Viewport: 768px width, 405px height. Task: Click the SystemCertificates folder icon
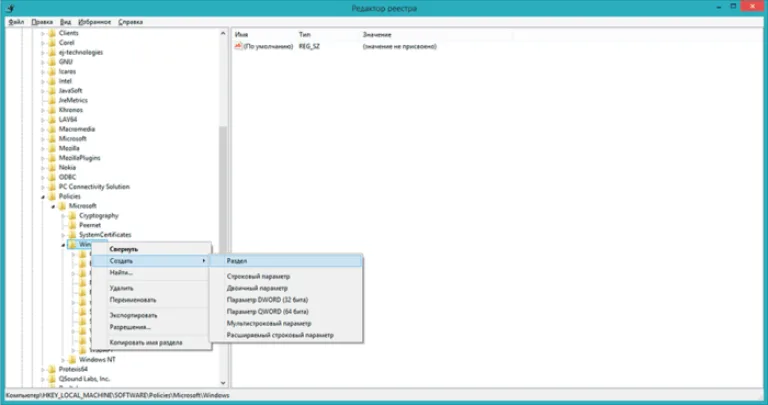pyautogui.click(x=72, y=235)
